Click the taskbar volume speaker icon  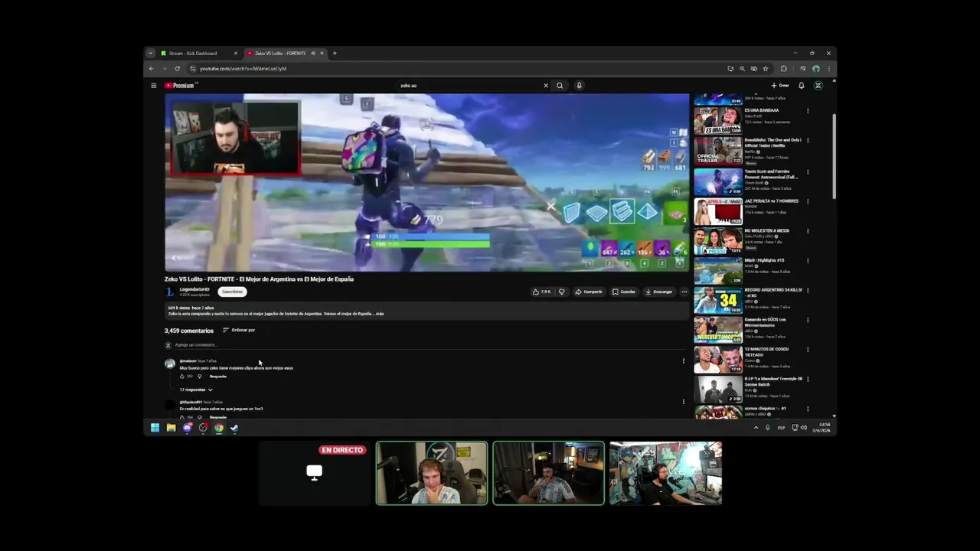tap(803, 428)
